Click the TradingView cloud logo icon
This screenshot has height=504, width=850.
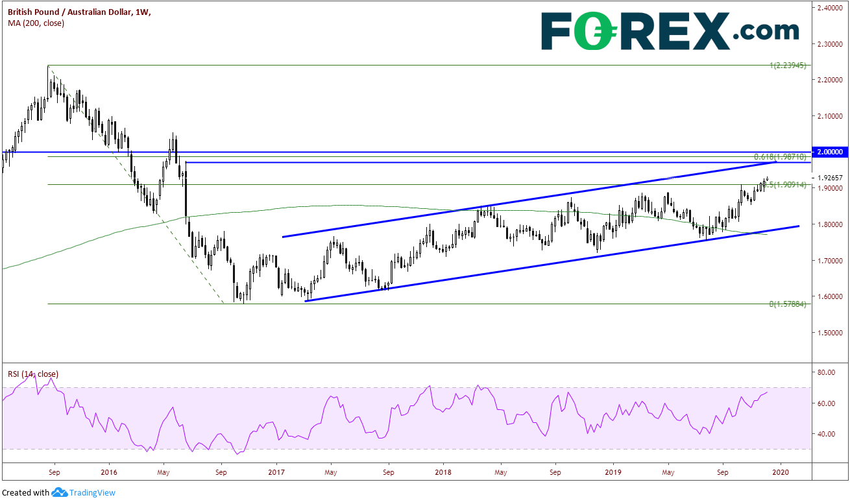point(60,492)
